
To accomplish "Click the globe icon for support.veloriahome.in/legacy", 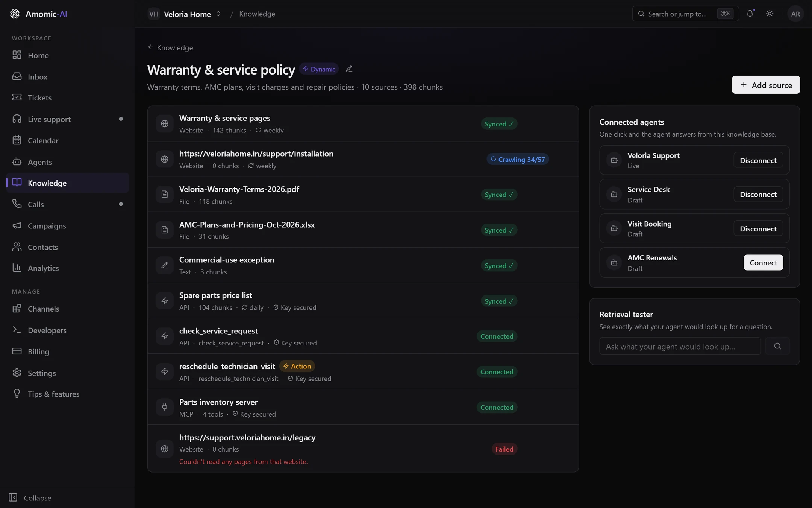I will 165,449.
